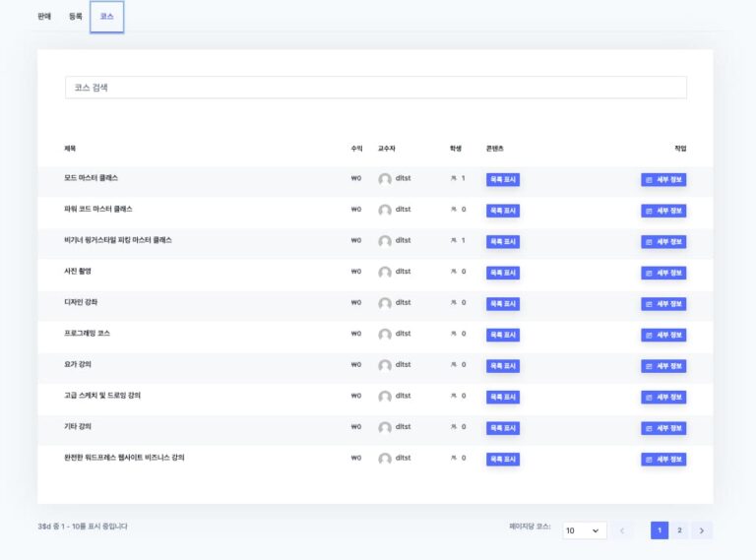Click 목록 표시 for 모드 마스터 클래스
756x560 pixels.
click(503, 179)
